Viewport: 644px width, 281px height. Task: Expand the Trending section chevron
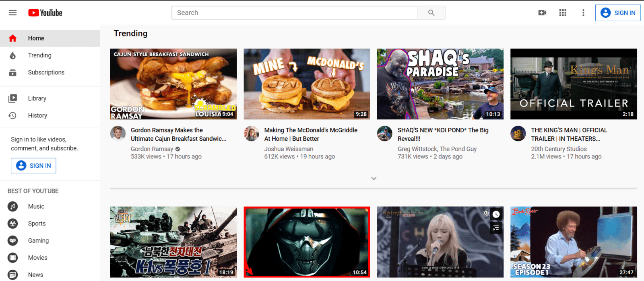[x=374, y=178]
